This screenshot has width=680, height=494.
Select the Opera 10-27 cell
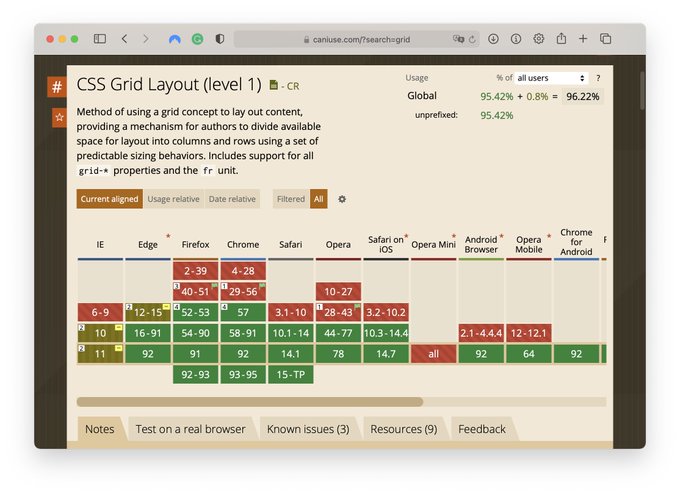pos(338,291)
